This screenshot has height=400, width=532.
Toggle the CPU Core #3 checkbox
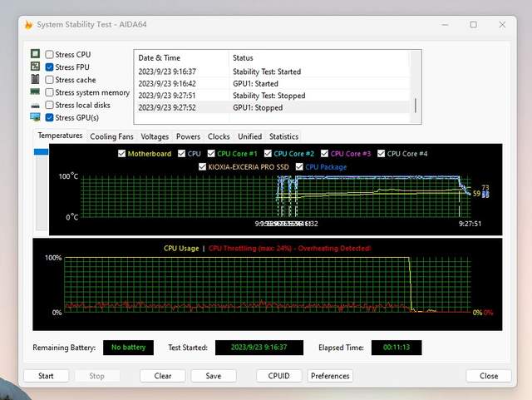(324, 154)
